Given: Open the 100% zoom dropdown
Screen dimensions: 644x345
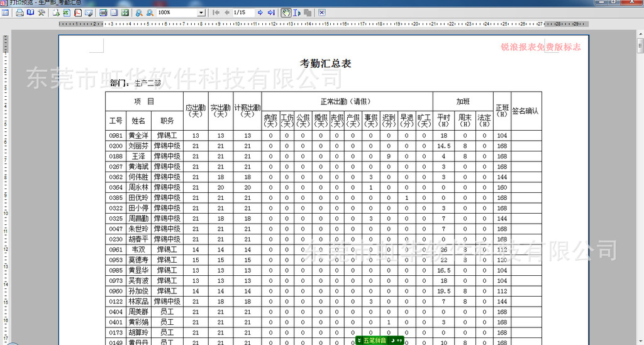Looking at the screenshot, I should [201, 13].
